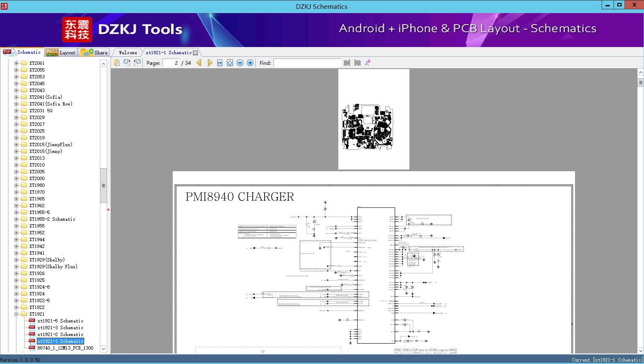Click the tree panel scrollbar thumb
Image resolution: width=644 pixels, height=364 pixels.
103,186
